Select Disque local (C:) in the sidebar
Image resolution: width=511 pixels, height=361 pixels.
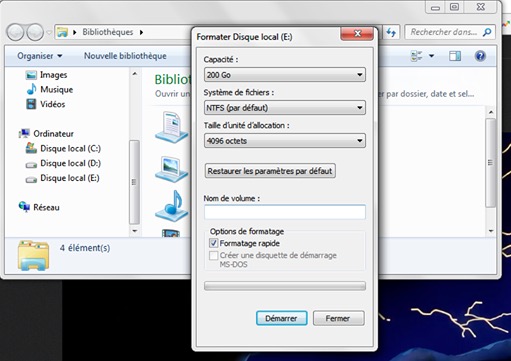pyautogui.click(x=70, y=148)
